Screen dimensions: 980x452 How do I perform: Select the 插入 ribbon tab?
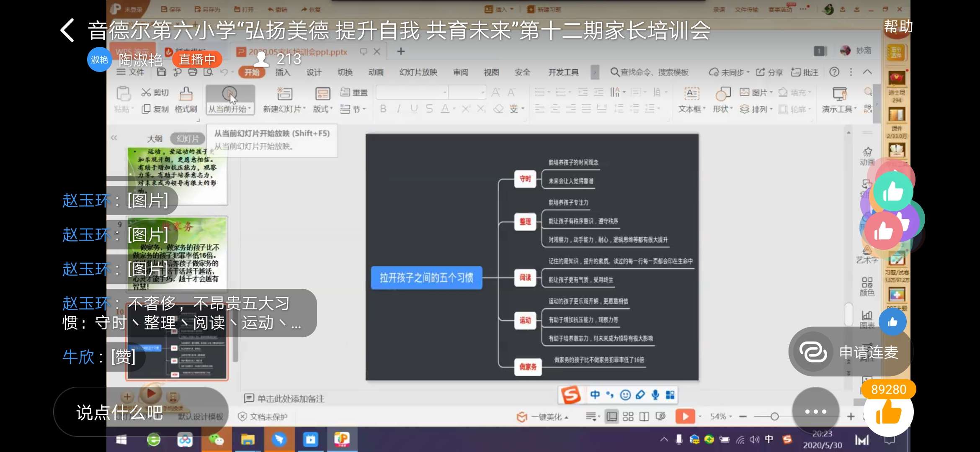coord(283,72)
